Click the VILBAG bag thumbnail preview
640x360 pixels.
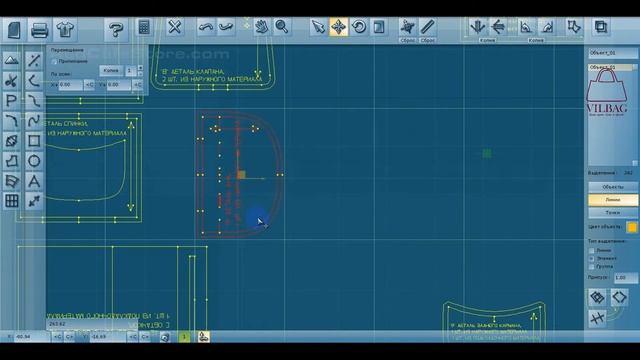point(607,92)
